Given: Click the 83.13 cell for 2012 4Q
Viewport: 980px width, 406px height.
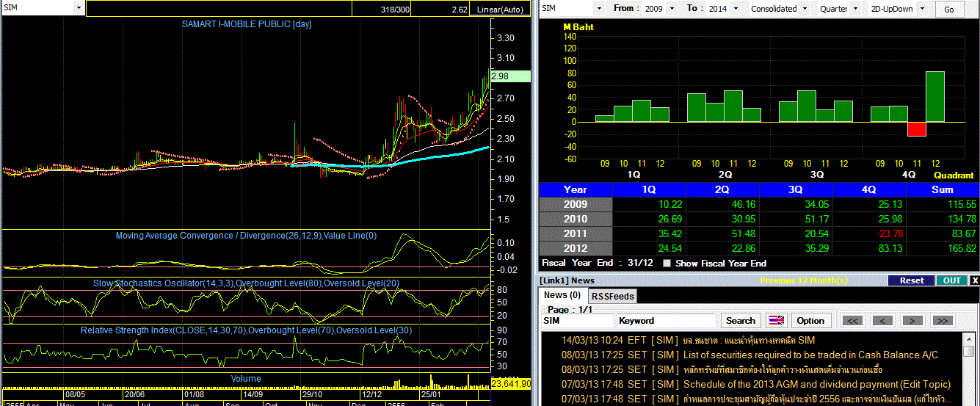Looking at the screenshot, I should (x=870, y=248).
